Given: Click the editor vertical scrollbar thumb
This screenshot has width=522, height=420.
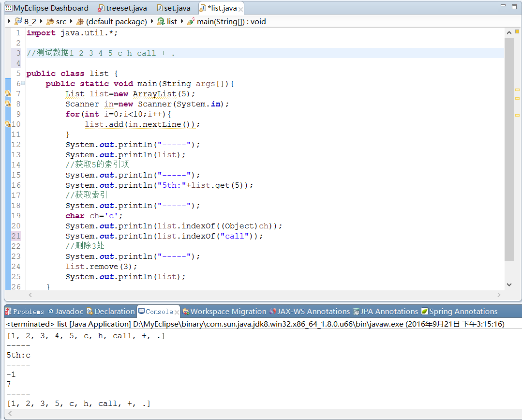Looking at the screenshot, I should click(509, 149).
